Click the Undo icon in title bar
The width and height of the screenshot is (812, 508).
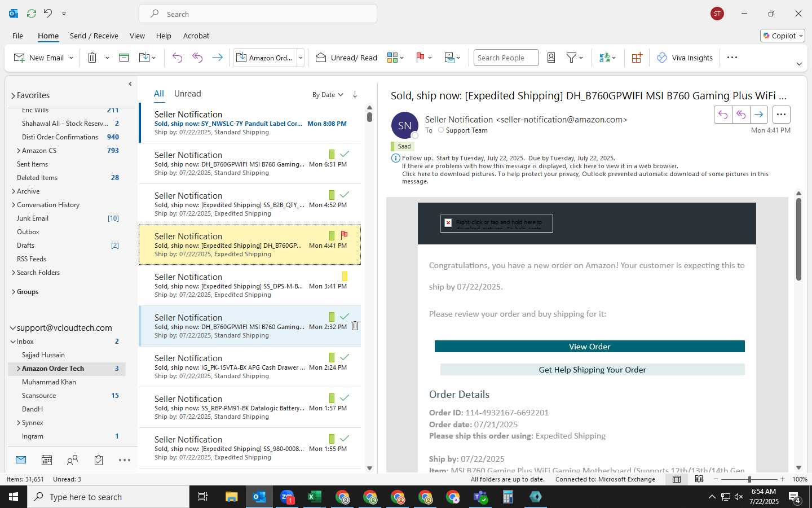pyautogui.click(x=48, y=13)
